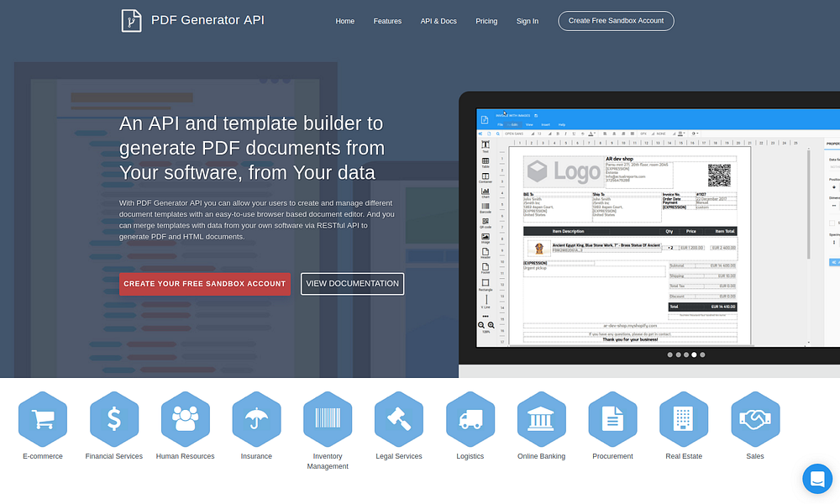Open the Insert menu in the template editor
The width and height of the screenshot is (840, 504).
[x=545, y=124]
